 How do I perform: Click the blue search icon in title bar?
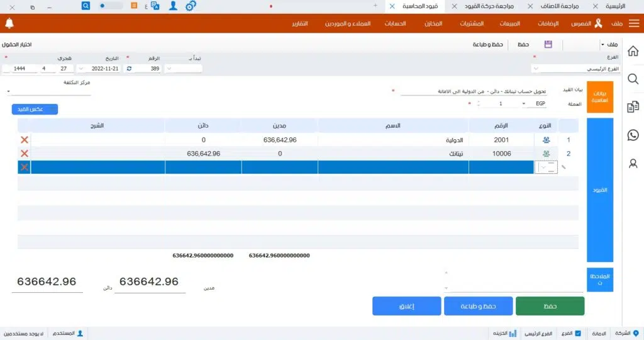(x=86, y=6)
